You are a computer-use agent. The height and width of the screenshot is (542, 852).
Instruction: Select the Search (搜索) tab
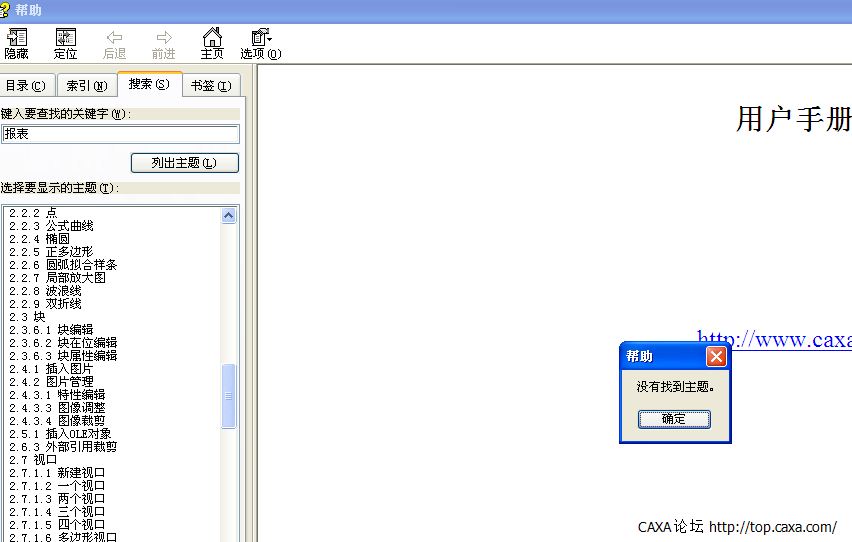149,84
